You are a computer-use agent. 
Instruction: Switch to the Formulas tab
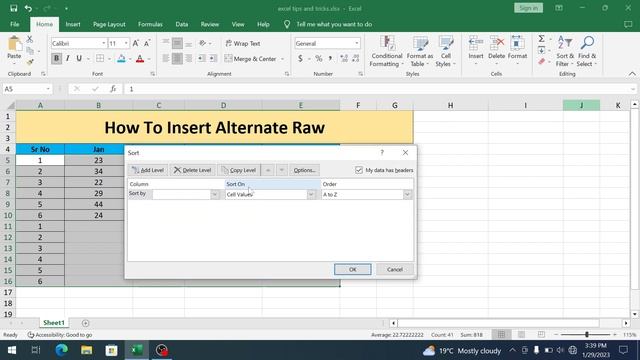click(150, 24)
